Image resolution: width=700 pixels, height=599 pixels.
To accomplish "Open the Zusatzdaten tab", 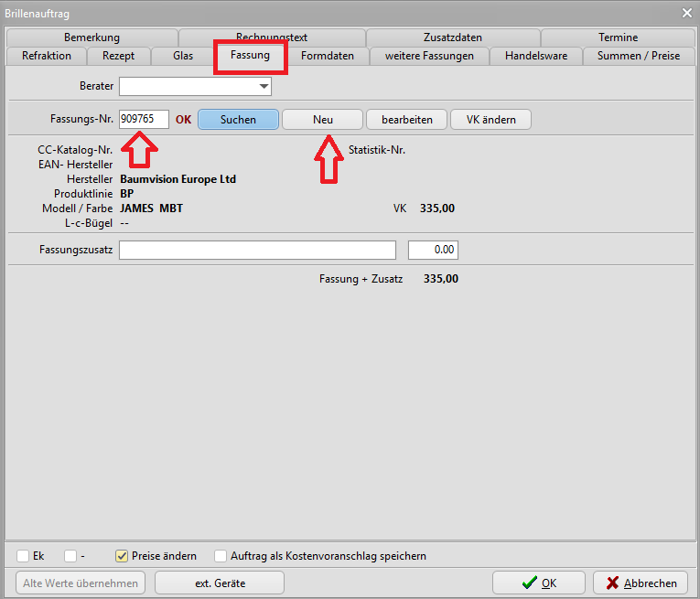I will 453,37.
